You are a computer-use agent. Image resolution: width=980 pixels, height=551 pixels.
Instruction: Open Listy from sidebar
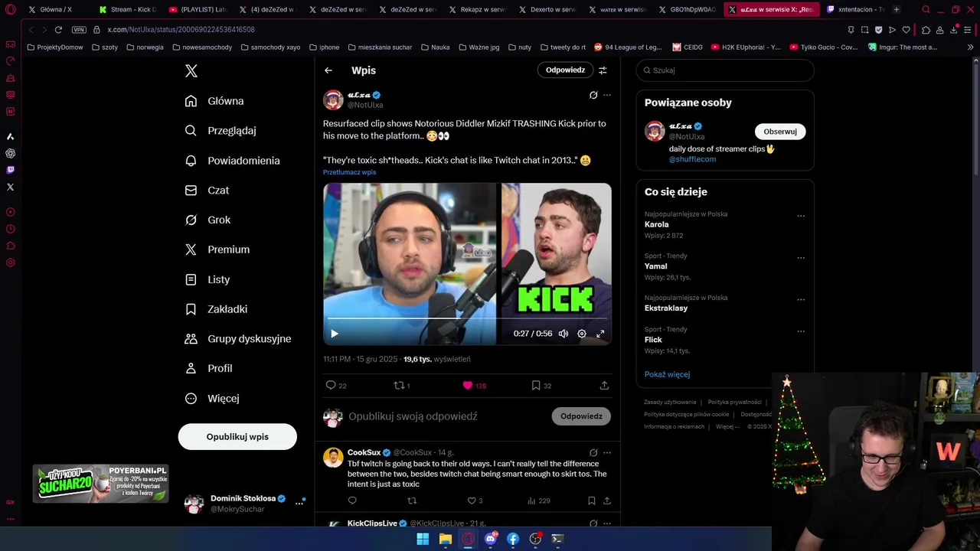coord(207,279)
